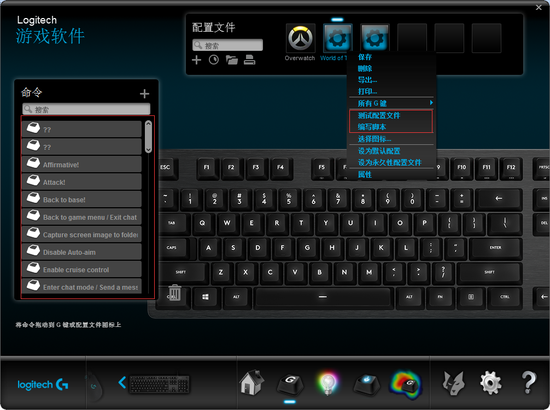Go to the Home icon in bottom bar
This screenshot has width=550, height=410.
tap(251, 382)
